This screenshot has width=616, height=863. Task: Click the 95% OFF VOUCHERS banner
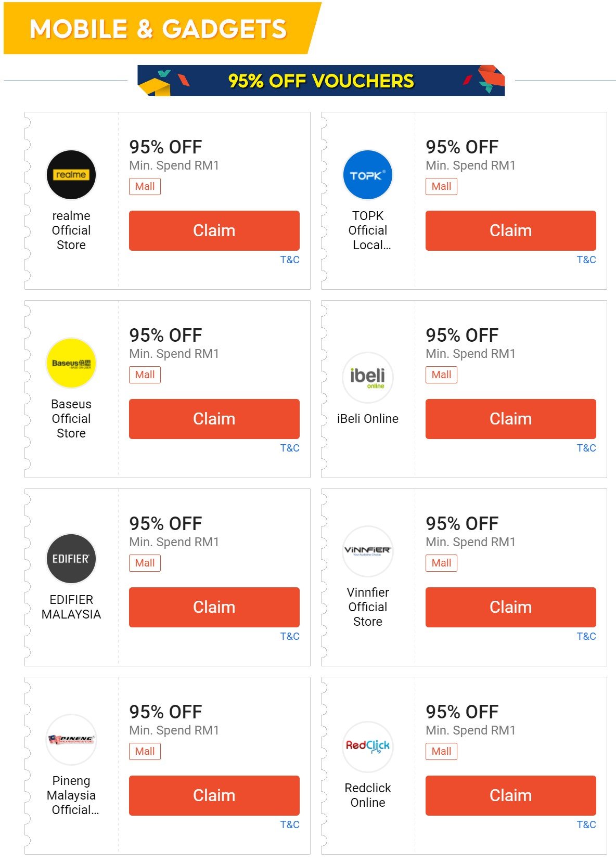(320, 81)
